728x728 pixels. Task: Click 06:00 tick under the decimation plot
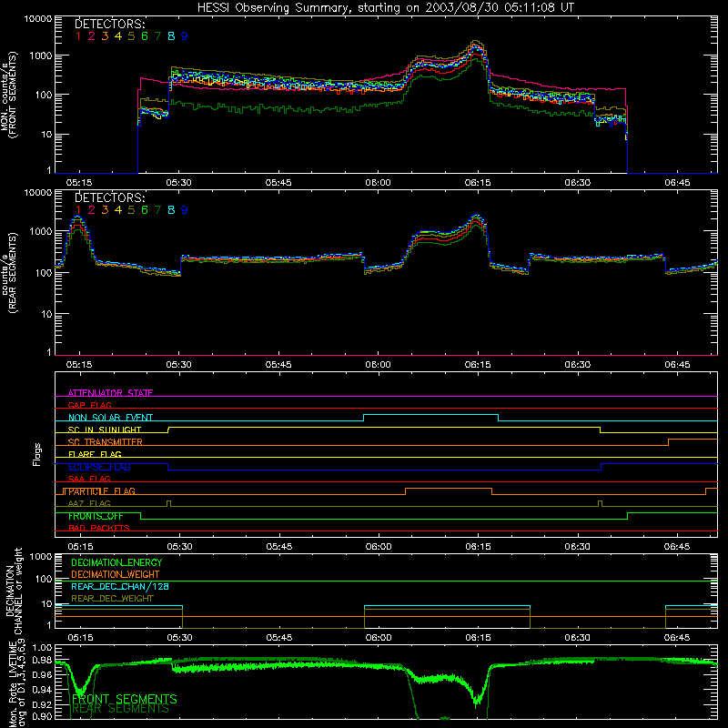click(x=379, y=638)
